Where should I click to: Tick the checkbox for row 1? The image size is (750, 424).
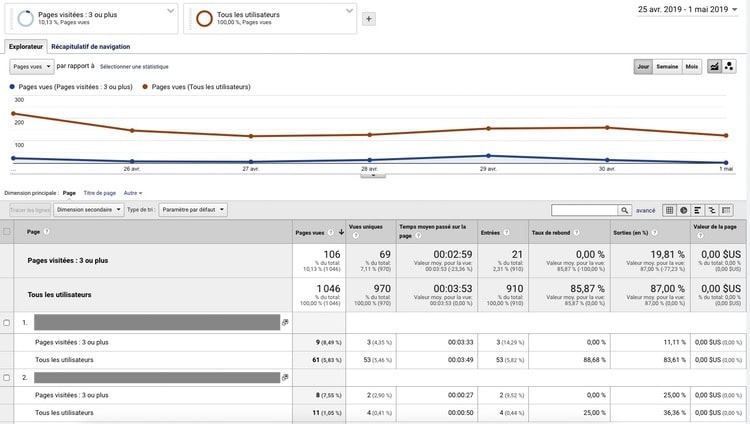pyautogui.click(x=8, y=323)
